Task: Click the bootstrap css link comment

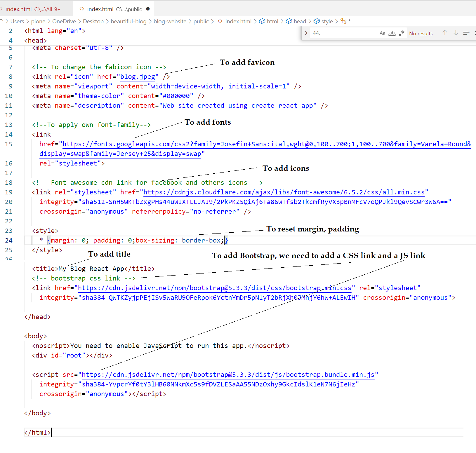Action: tap(84, 278)
